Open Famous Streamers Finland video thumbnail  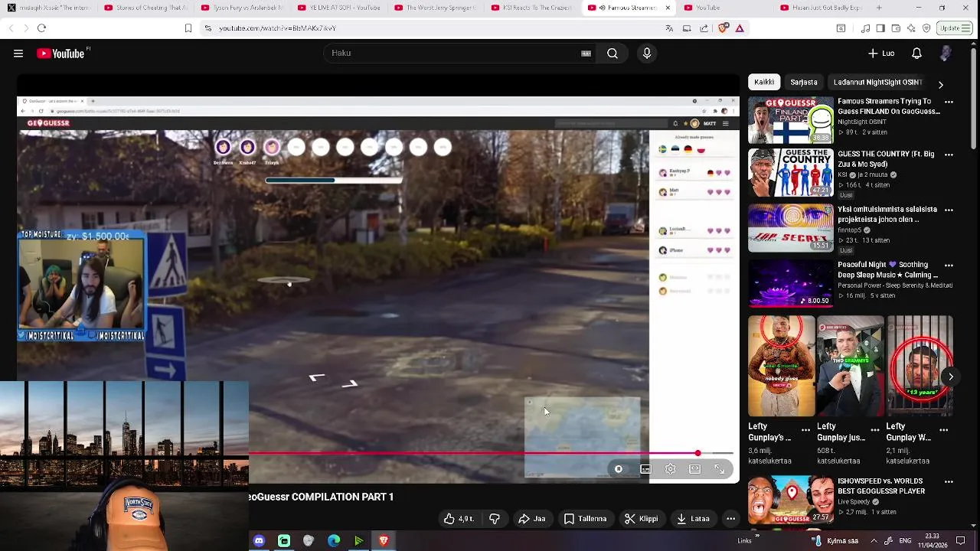click(791, 120)
